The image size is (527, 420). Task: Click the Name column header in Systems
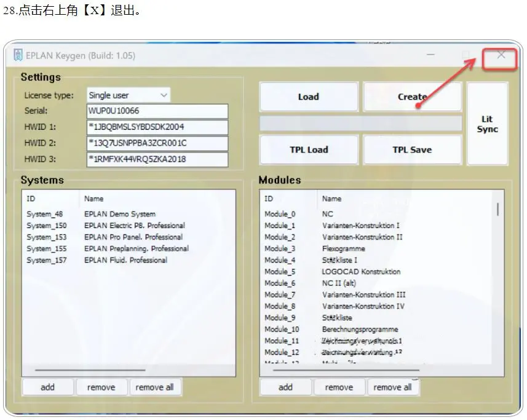93,199
